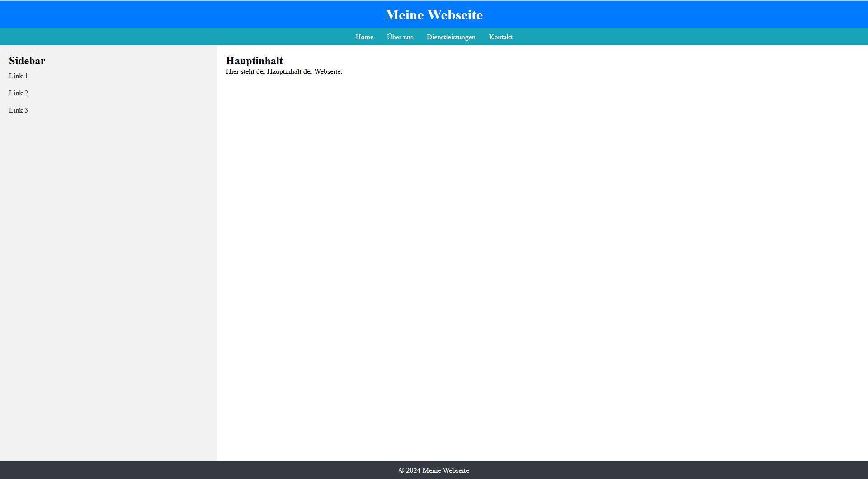Click the Hauptinhalt heading
Viewport: 868px width, 479px height.
(254, 61)
